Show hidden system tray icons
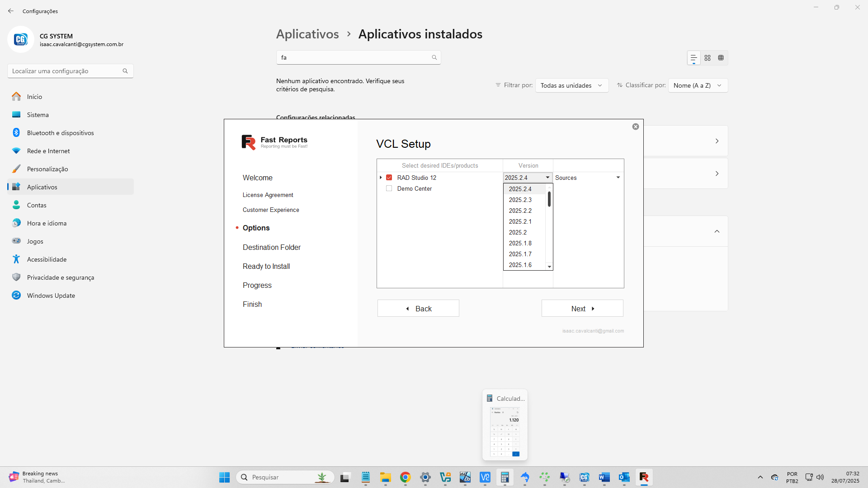Image resolution: width=868 pixels, height=488 pixels. 760,477
